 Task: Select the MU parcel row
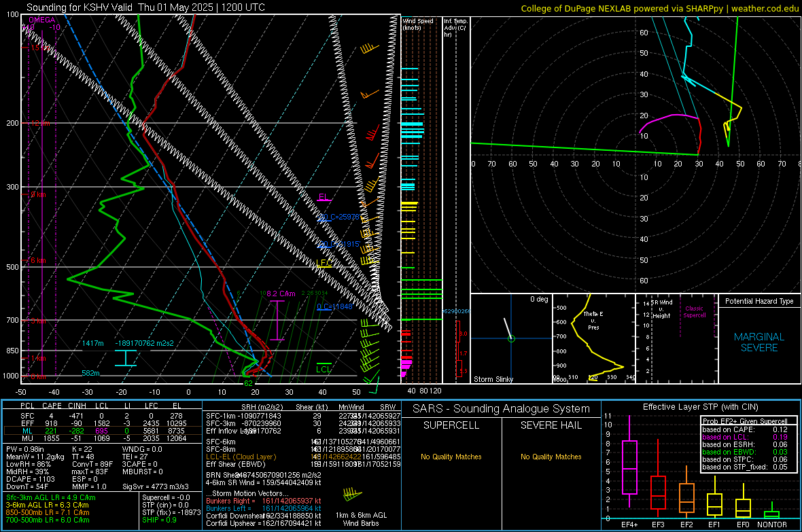pyautogui.click(x=103, y=438)
